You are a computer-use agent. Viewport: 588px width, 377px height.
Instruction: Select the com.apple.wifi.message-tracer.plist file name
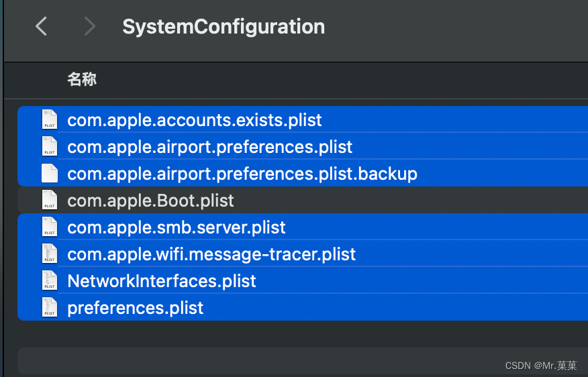tap(211, 254)
